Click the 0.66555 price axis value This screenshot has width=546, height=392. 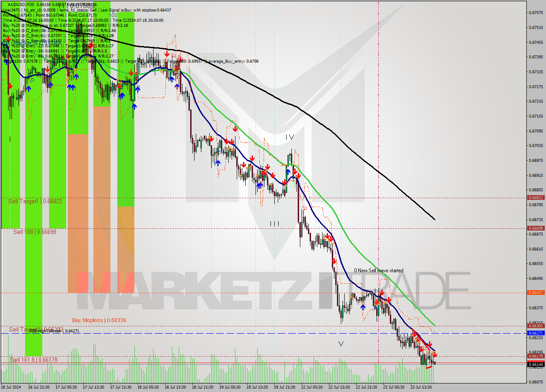tap(536, 264)
